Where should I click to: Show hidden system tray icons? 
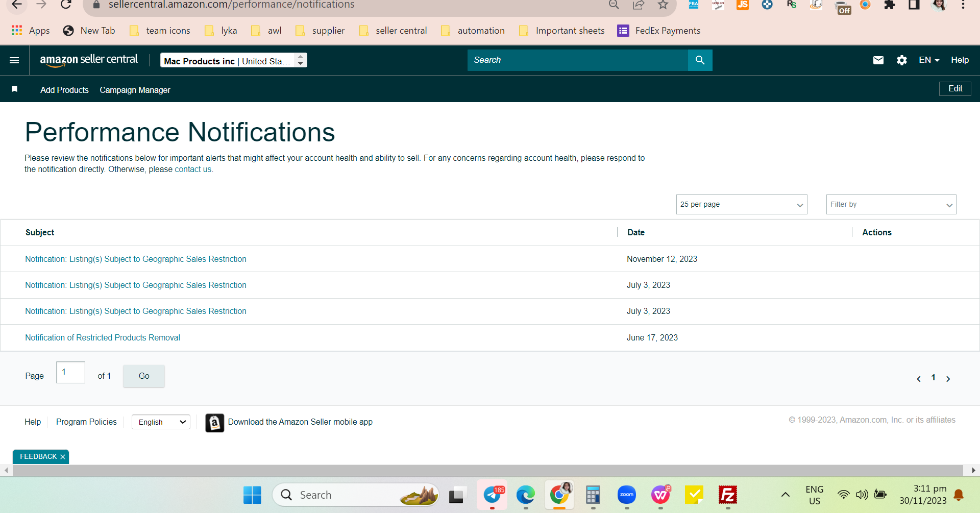pyautogui.click(x=786, y=495)
